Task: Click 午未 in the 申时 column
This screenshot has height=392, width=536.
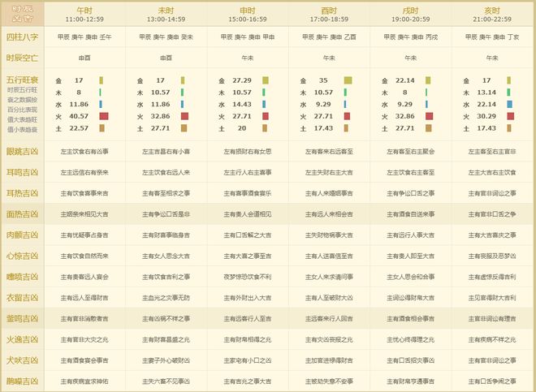Action: coord(248,58)
